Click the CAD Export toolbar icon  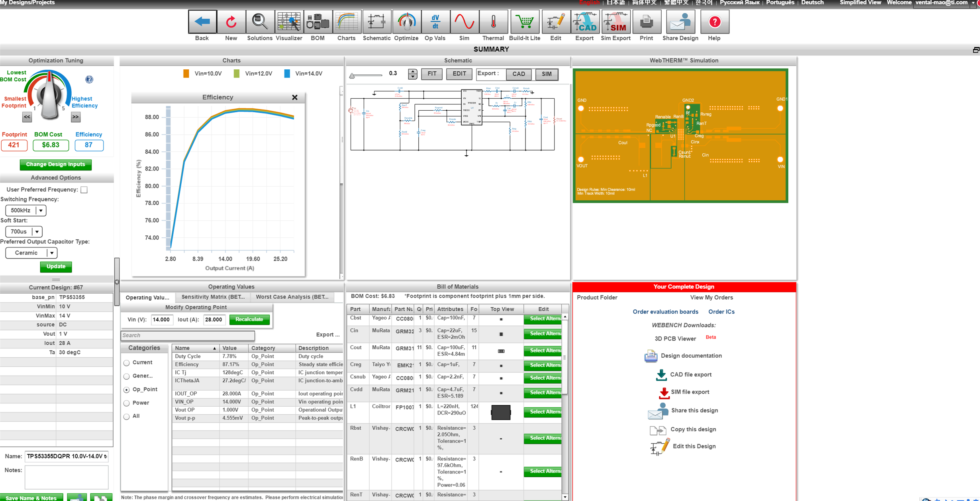coord(584,22)
